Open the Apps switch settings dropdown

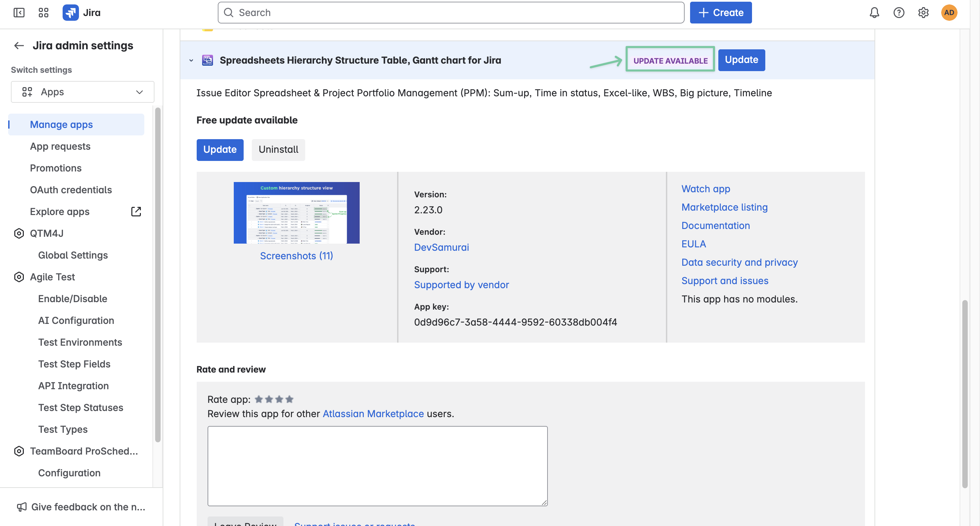click(83, 92)
